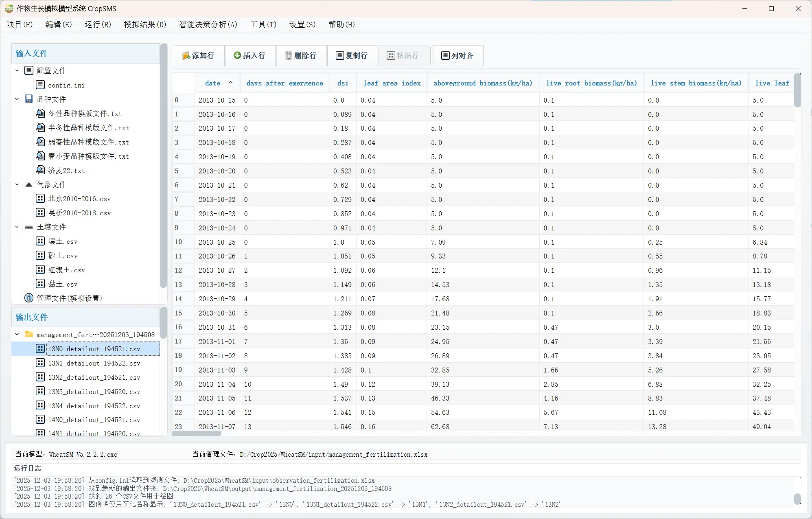Click the 济麦22.txt file icon

click(40, 170)
